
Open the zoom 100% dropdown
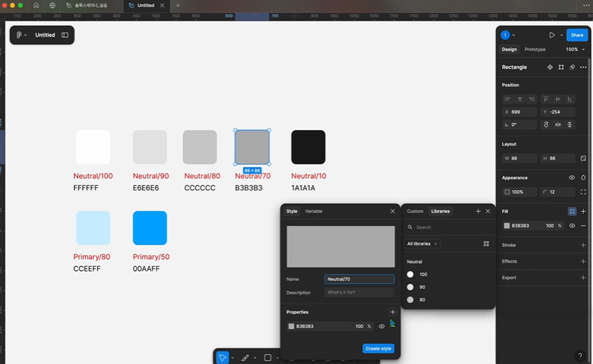[575, 49]
